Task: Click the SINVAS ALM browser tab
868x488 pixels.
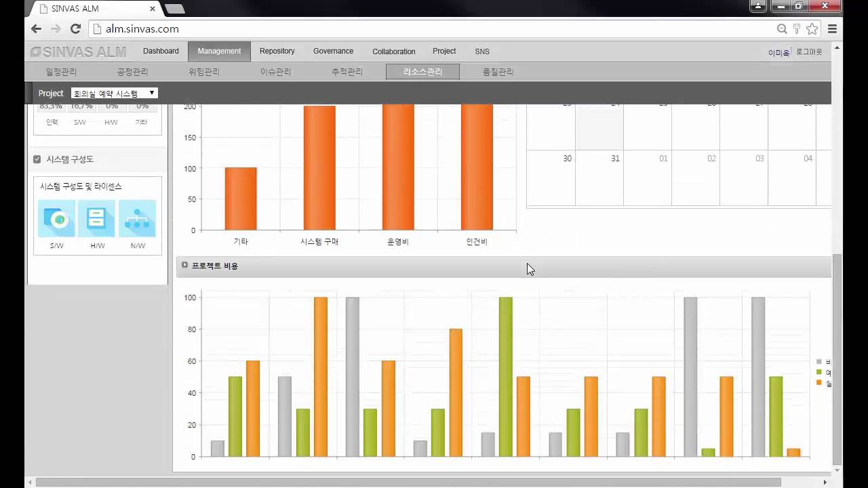Action: [95, 9]
